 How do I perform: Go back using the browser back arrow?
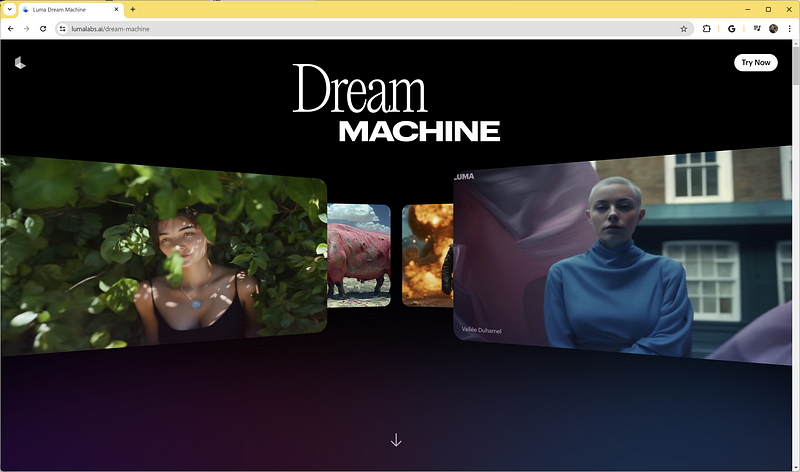click(x=11, y=29)
